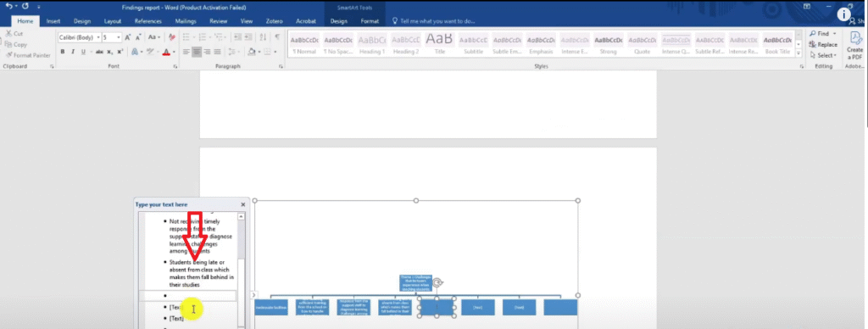
Task: Click the Find button
Action: pos(823,34)
